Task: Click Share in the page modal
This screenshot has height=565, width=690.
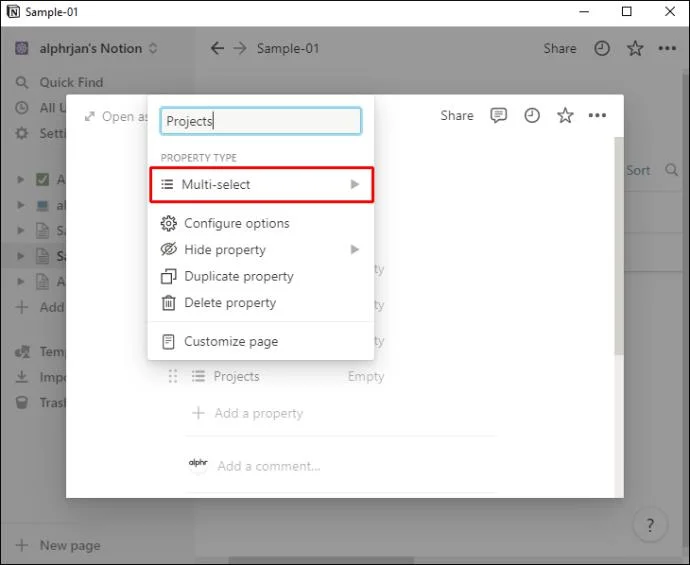Action: coord(457,116)
